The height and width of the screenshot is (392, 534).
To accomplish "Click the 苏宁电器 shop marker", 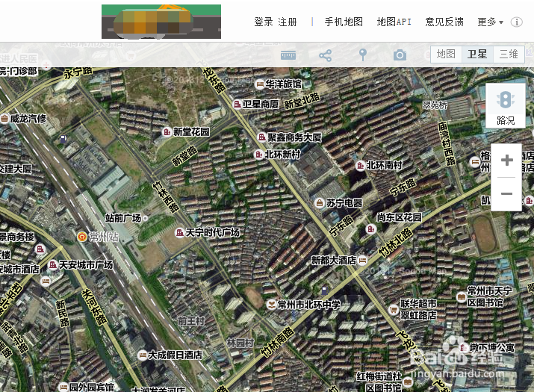I will point(319,203).
